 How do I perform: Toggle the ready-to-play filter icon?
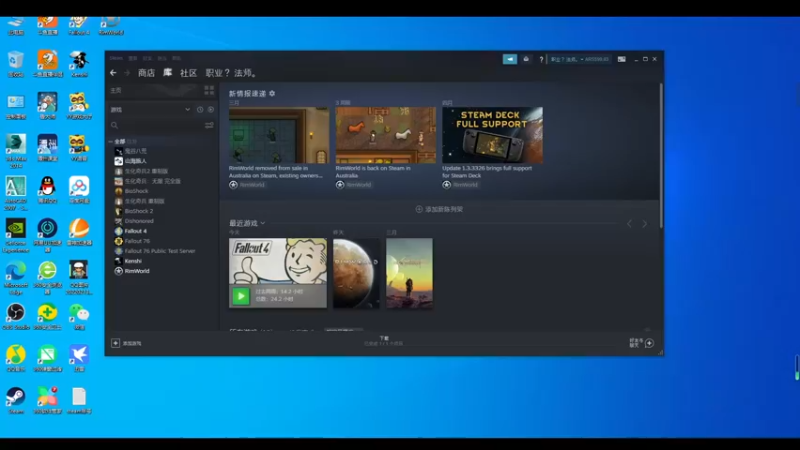(211, 110)
